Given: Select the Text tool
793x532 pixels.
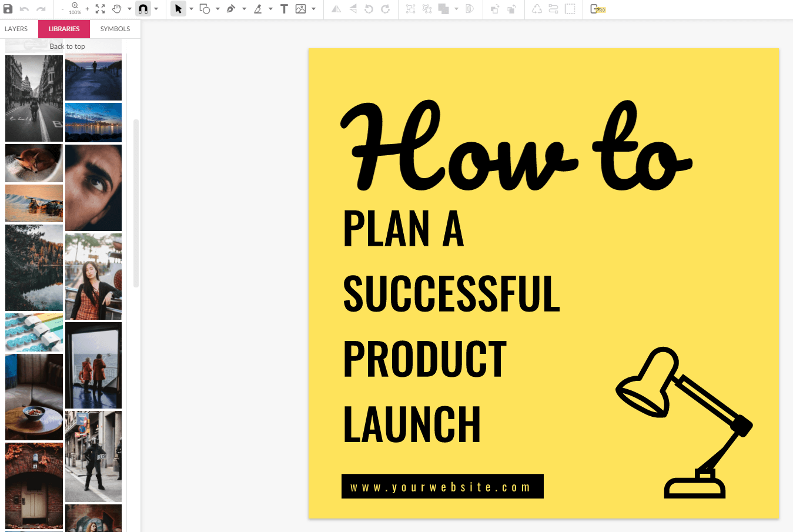Looking at the screenshot, I should [x=284, y=9].
